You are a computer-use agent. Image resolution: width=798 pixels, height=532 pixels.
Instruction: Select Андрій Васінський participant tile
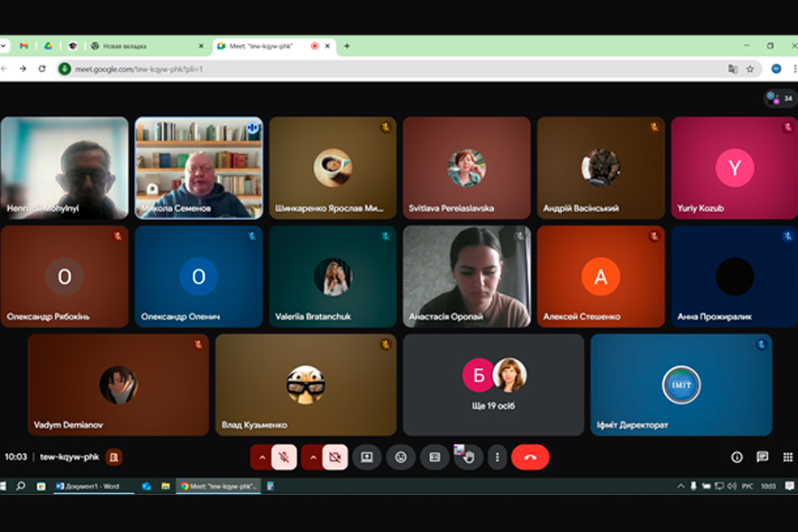pos(601,168)
